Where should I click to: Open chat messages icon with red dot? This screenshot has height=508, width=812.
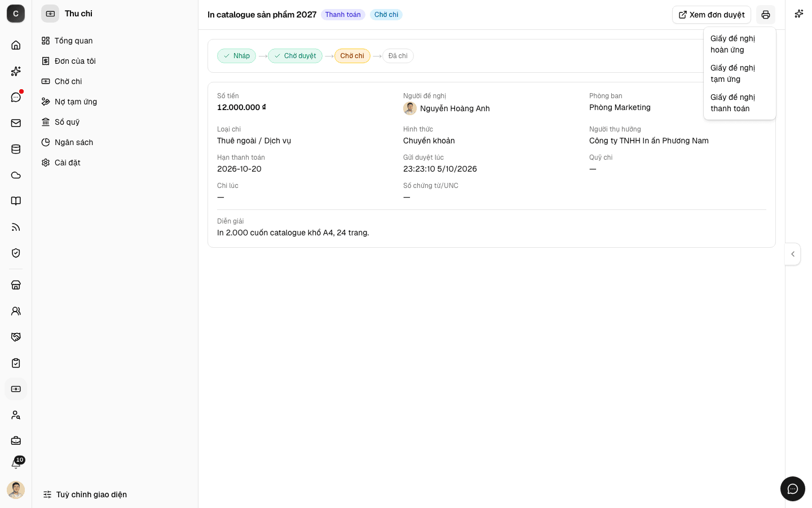coord(16,97)
